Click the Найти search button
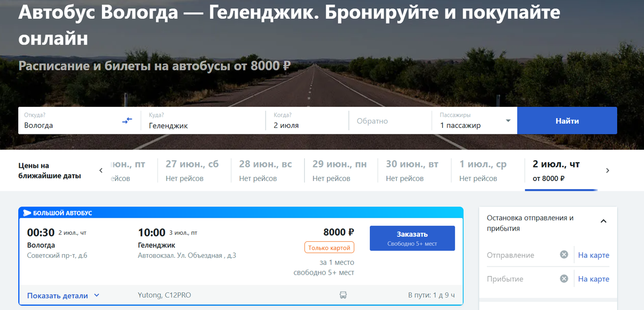 click(x=567, y=121)
